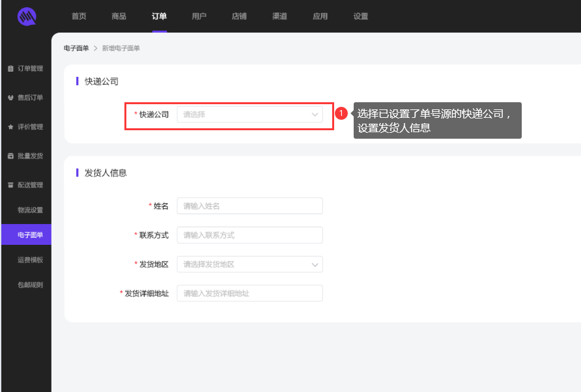
Task: Open the 用户 top menu
Action: tap(199, 16)
